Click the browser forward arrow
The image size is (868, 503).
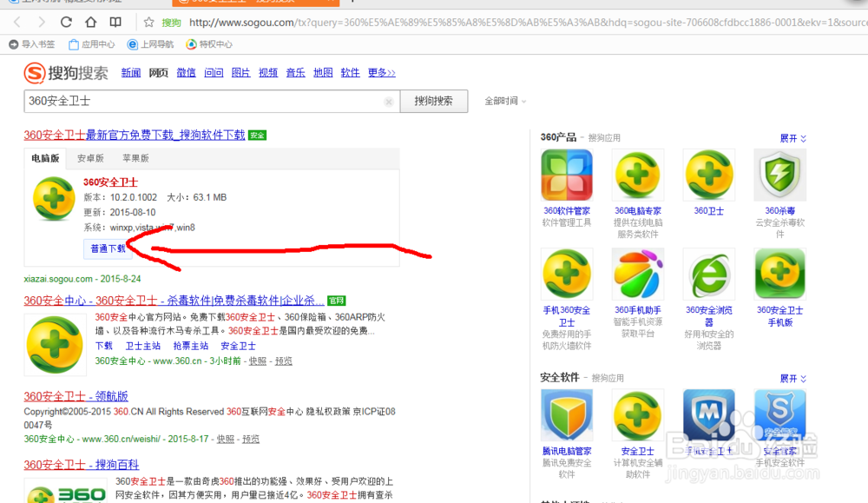42,23
